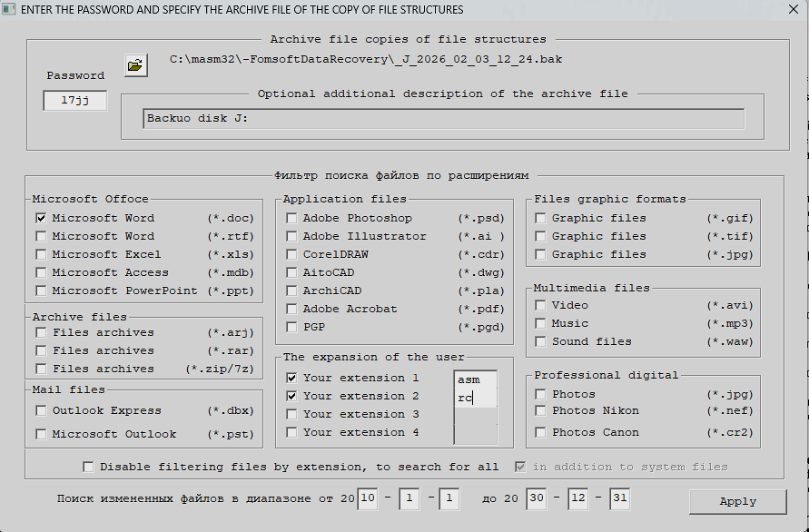Uncheck Your extension 2
The width and height of the screenshot is (809, 532).
click(x=292, y=396)
